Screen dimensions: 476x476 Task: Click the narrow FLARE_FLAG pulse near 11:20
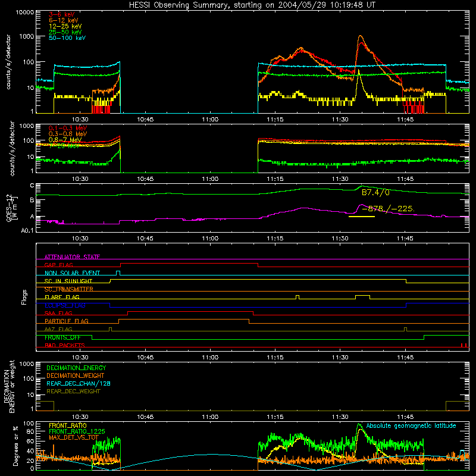click(x=297, y=297)
